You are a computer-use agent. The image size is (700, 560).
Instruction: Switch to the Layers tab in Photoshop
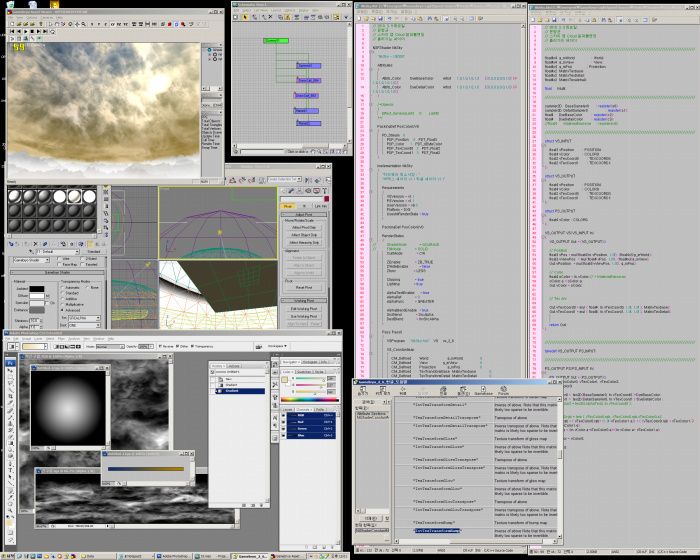(x=288, y=410)
